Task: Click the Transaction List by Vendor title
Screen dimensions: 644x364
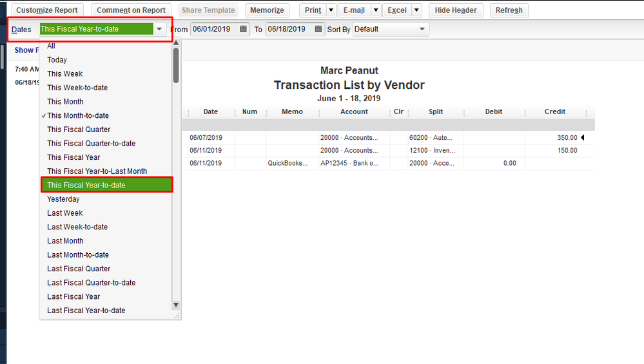Action: click(x=349, y=85)
